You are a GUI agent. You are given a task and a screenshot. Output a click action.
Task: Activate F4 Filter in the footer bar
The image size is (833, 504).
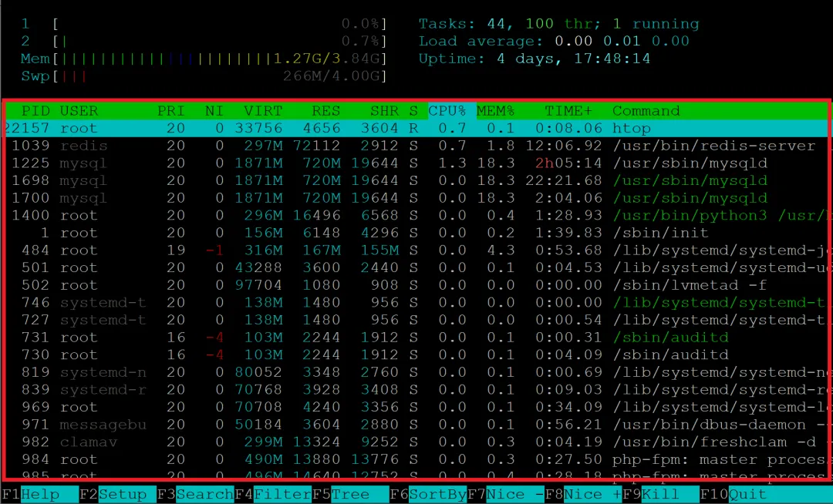(273, 495)
